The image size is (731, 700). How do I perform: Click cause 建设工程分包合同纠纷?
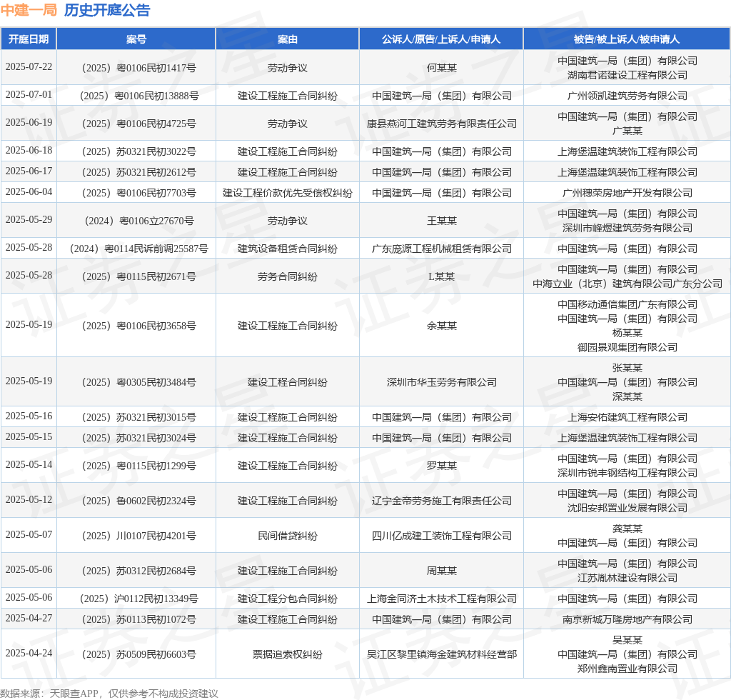pyautogui.click(x=287, y=599)
